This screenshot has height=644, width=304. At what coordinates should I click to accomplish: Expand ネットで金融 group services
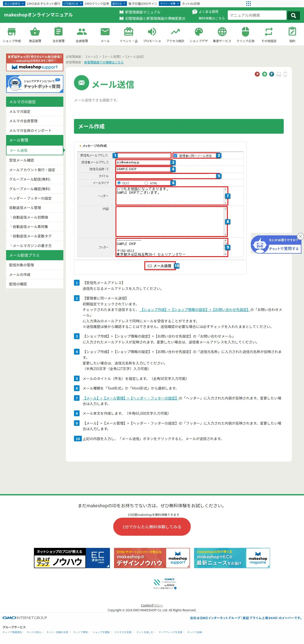[x=196, y=632]
